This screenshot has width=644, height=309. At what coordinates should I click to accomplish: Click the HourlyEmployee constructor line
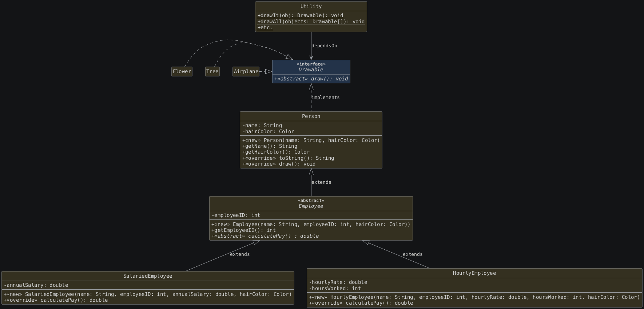pos(474,297)
